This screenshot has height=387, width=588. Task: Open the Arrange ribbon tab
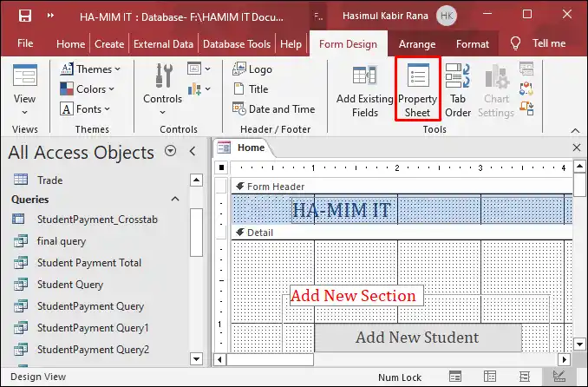[x=417, y=44]
